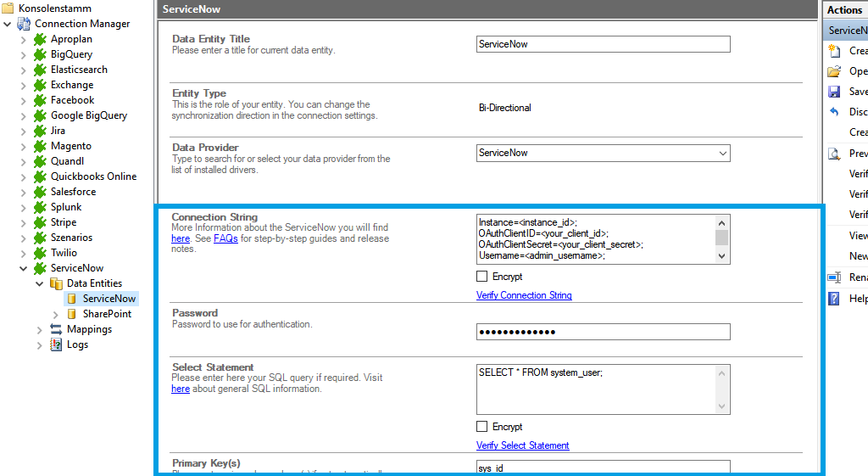Screen dimensions: 868x476
Task: Expand the Stripe connection node
Action: 23,222
